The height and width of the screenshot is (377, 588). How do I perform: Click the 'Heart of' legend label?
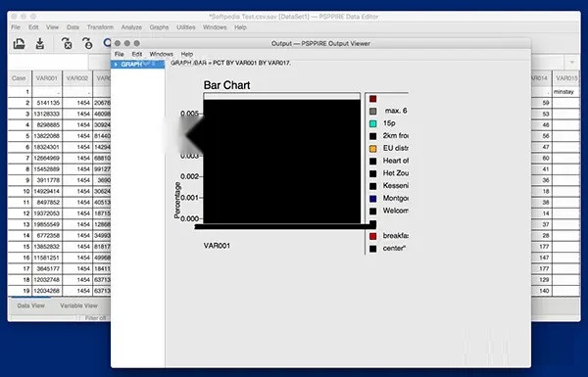pos(396,161)
